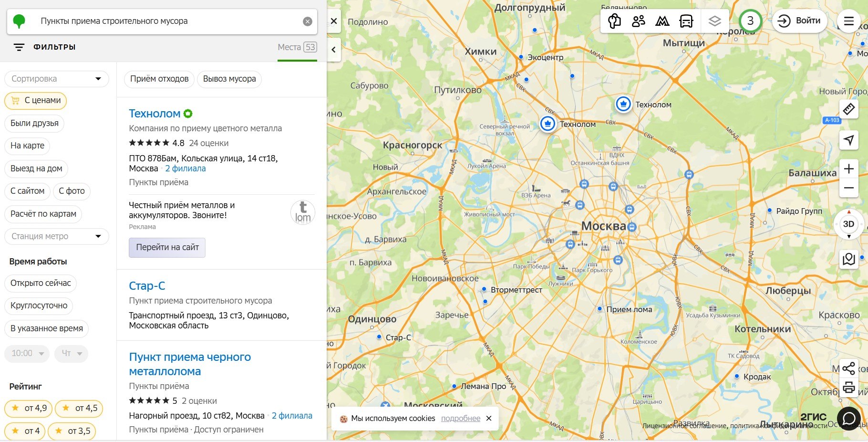Open Пункт приема черного металлолома listing
868x442 pixels.
190,364
